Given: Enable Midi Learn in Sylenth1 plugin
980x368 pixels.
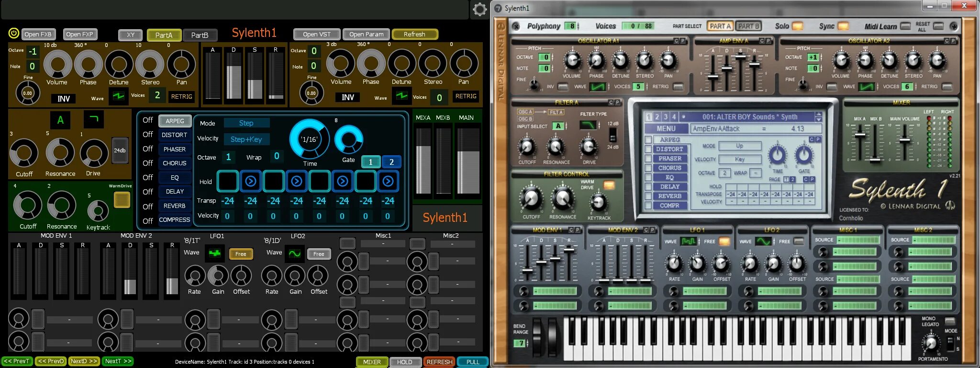Looking at the screenshot, I should pyautogui.click(x=905, y=26).
